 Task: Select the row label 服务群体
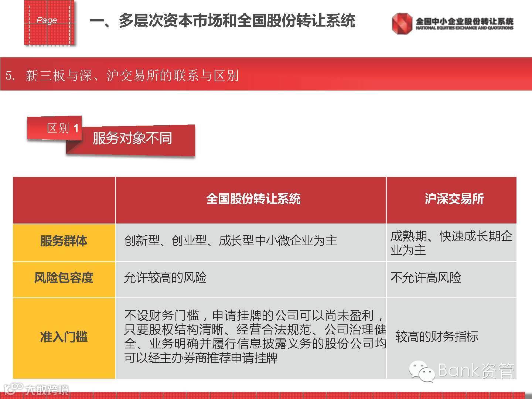point(64,242)
